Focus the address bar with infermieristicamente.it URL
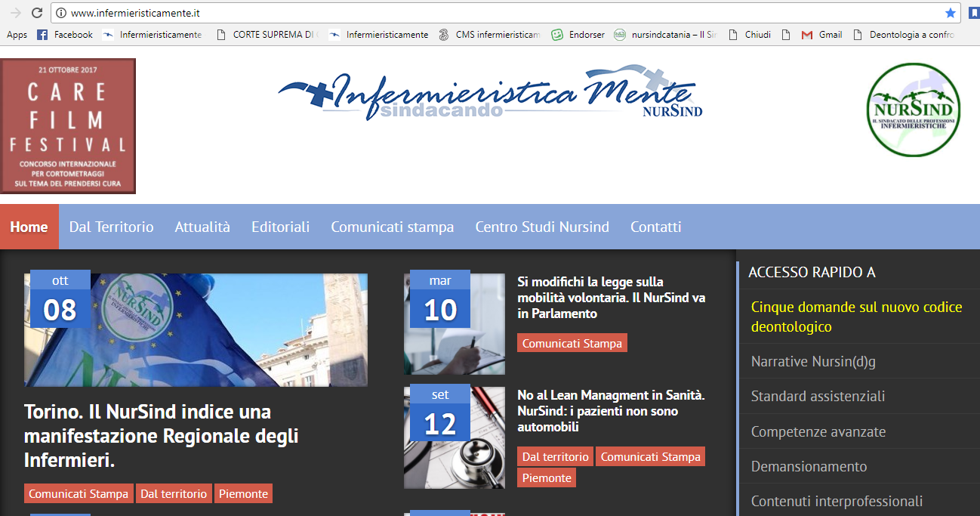 [x=506, y=13]
